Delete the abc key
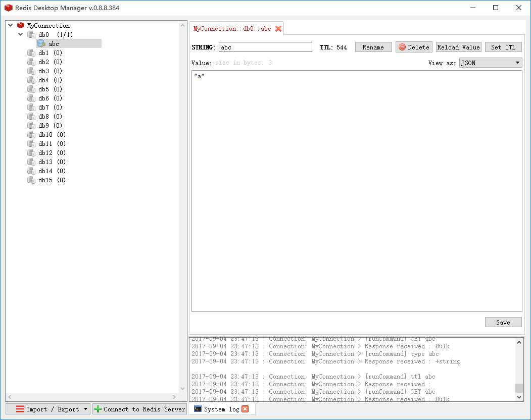The width and height of the screenshot is (531, 420). pyautogui.click(x=414, y=47)
